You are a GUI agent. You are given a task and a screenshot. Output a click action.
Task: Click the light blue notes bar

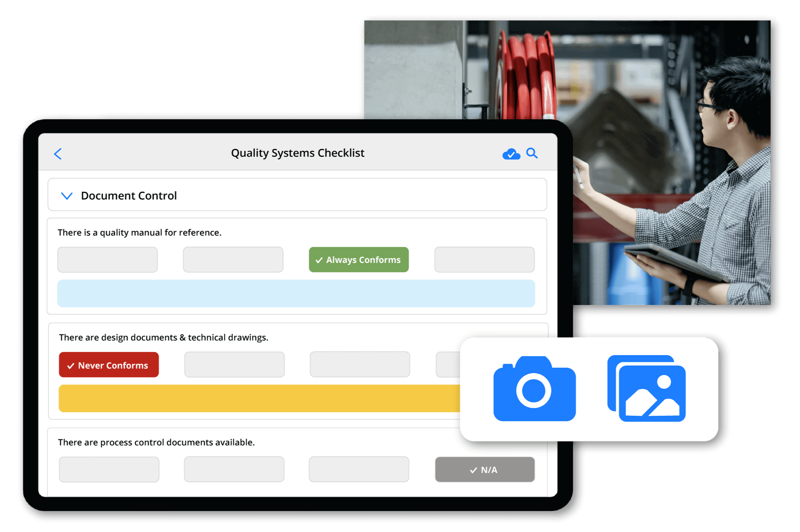296,293
